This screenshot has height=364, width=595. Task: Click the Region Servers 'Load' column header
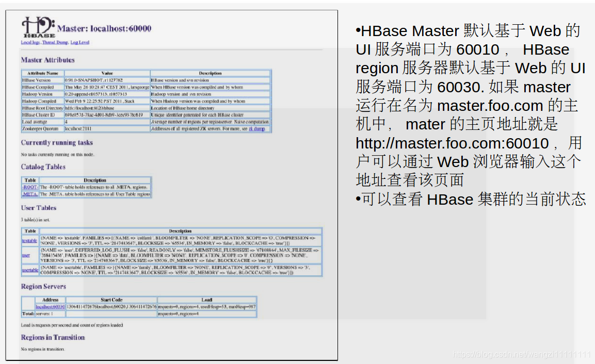coord(207,300)
